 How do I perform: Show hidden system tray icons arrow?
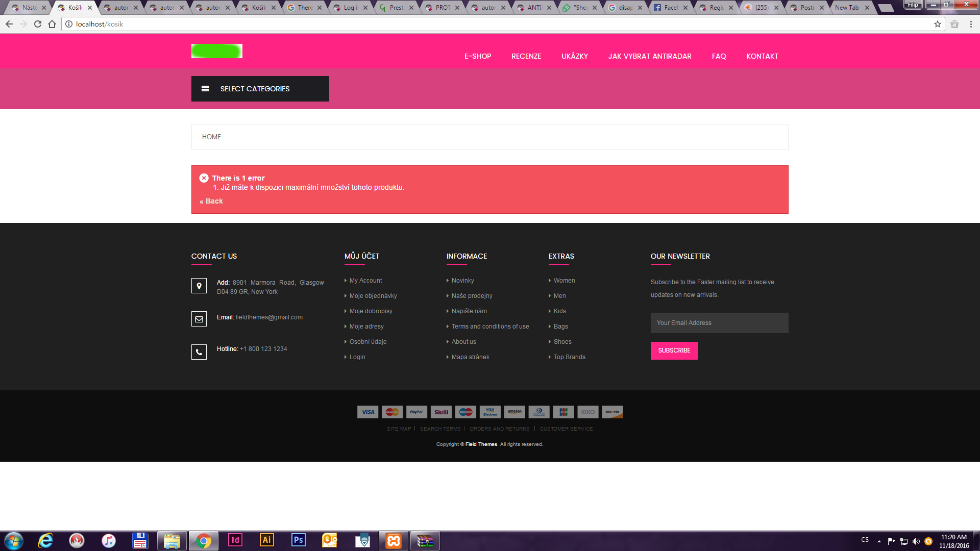click(879, 541)
